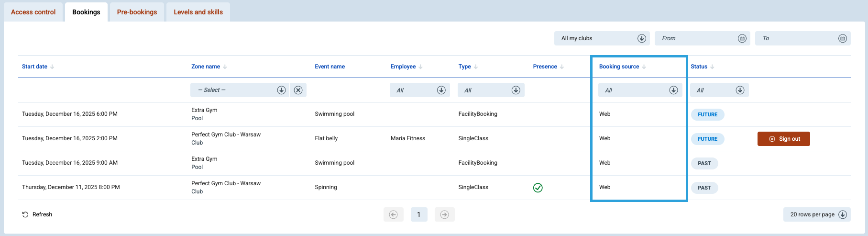Click the Spinning presence checkmark icon

pos(538,188)
